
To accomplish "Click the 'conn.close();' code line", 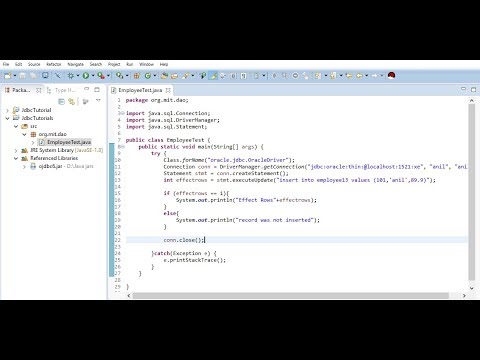I will 184,240.
